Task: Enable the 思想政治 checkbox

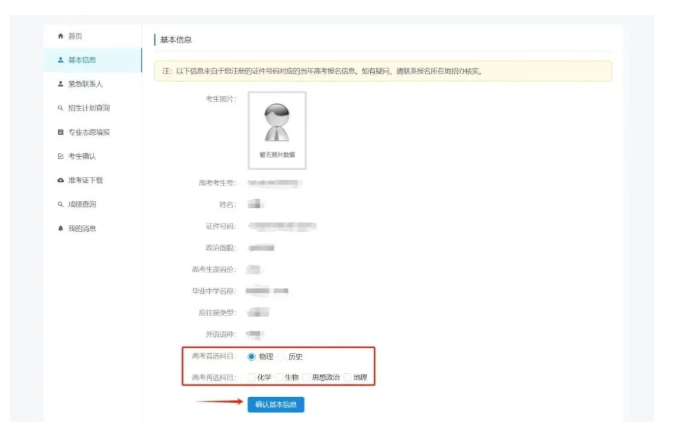Action: coord(307,378)
